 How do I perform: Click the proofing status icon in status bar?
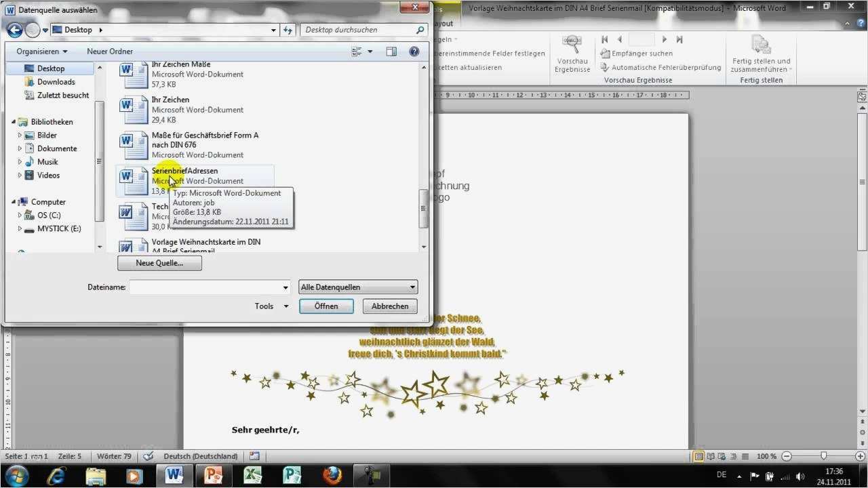(x=149, y=456)
